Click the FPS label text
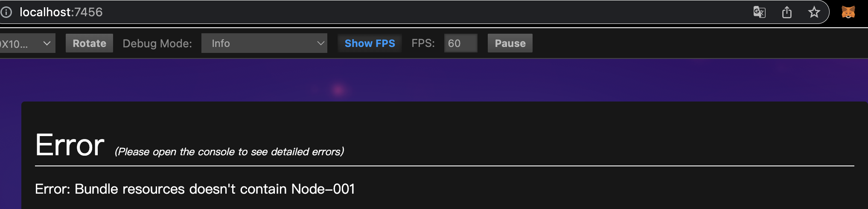The width and height of the screenshot is (868, 209). tap(423, 44)
